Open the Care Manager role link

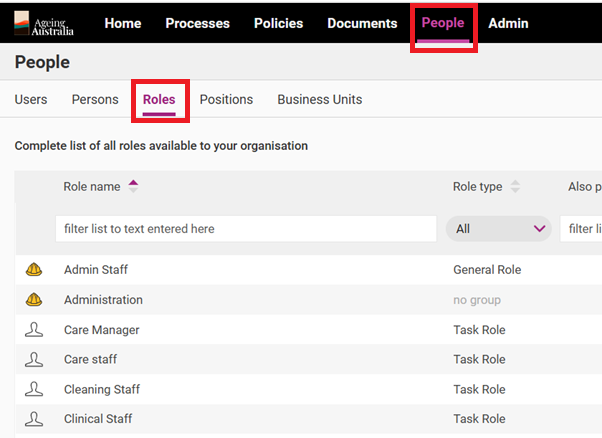tap(101, 330)
